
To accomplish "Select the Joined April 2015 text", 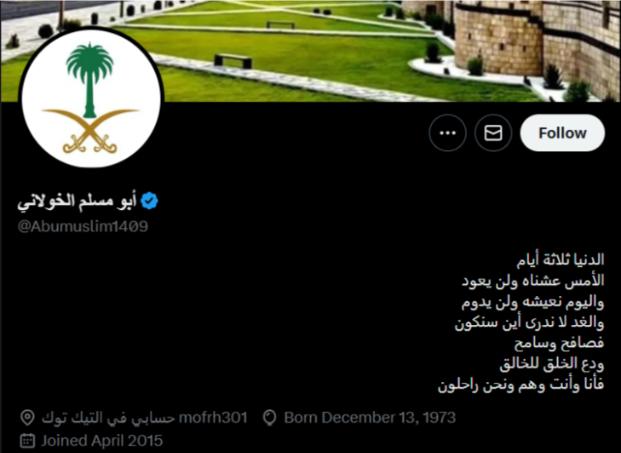I will point(102,441).
